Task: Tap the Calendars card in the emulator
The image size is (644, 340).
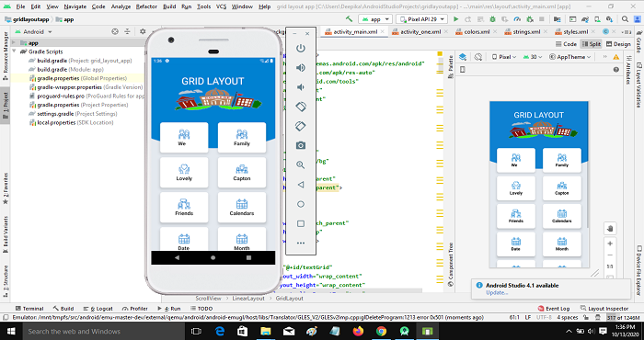Action: [241, 207]
